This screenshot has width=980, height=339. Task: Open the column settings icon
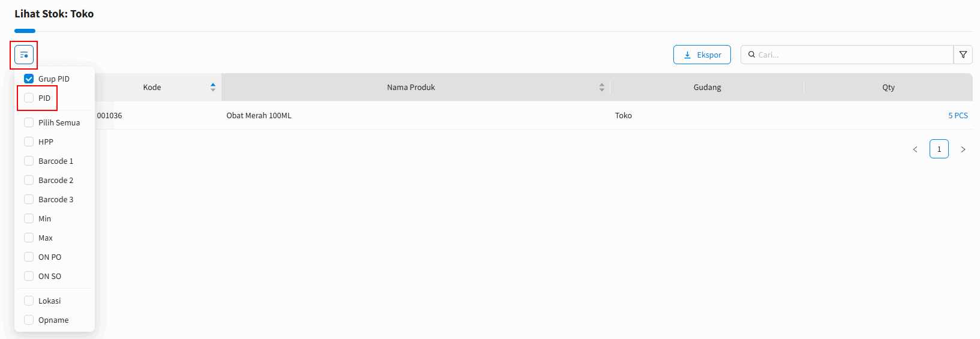click(x=24, y=55)
